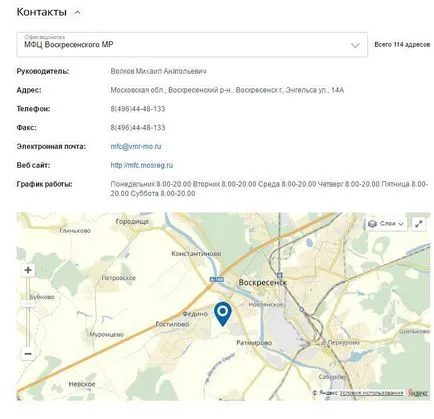Zoom out the map with minus button
The width and height of the screenshot is (434, 419).
(x=28, y=354)
